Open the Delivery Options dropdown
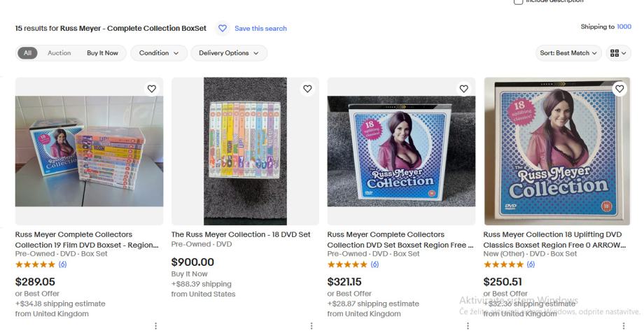This screenshot has height=335, width=644. tap(228, 53)
